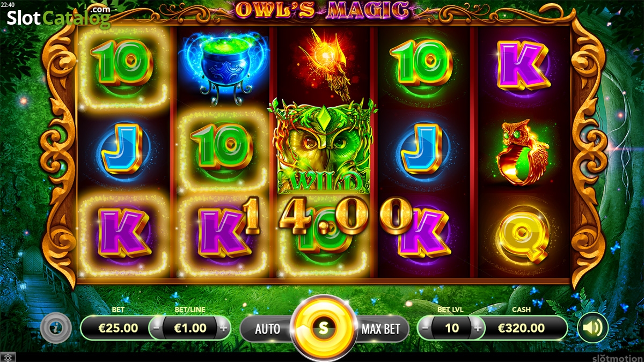644x362 pixels.
Task: Open the settings gear in bottom-left corner
Action: (8, 357)
